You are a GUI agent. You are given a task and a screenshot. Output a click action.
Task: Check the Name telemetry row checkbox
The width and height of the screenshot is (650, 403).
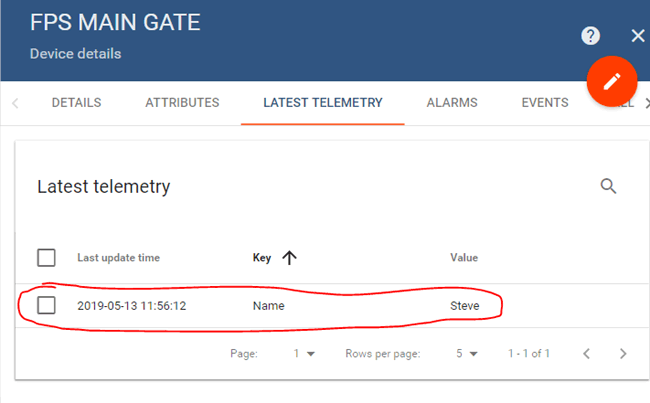point(46,305)
